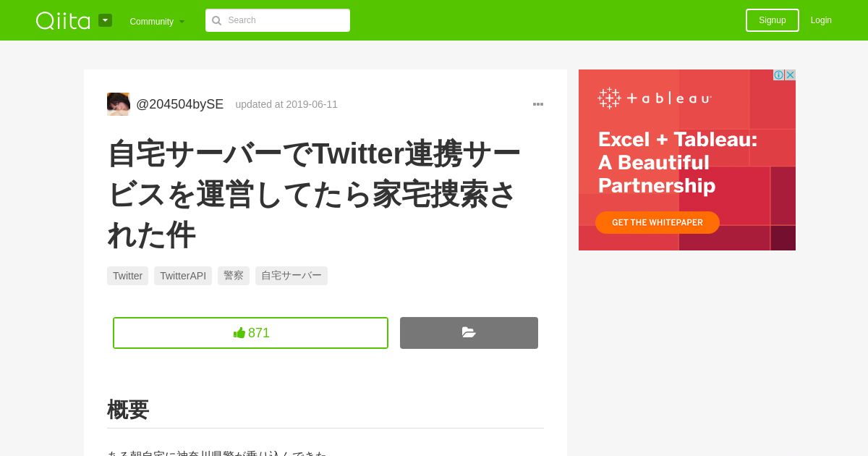
Task: Select the TwitterAPI tag
Action: (183, 276)
